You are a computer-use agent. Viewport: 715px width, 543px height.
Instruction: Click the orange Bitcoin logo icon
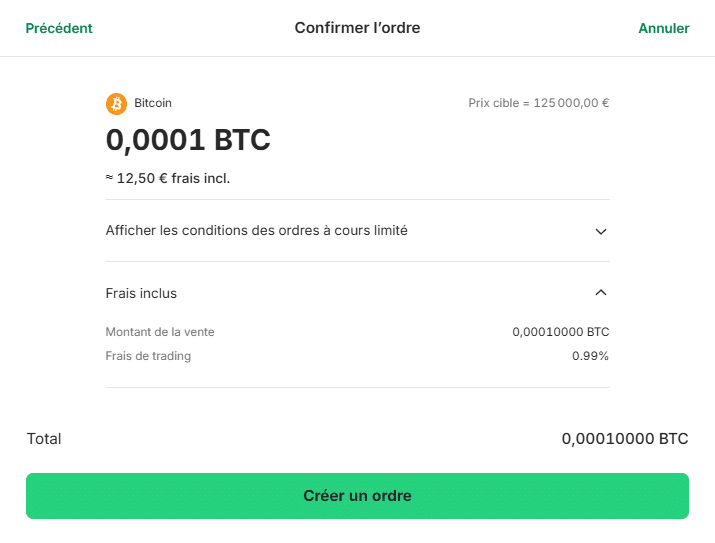coord(116,104)
